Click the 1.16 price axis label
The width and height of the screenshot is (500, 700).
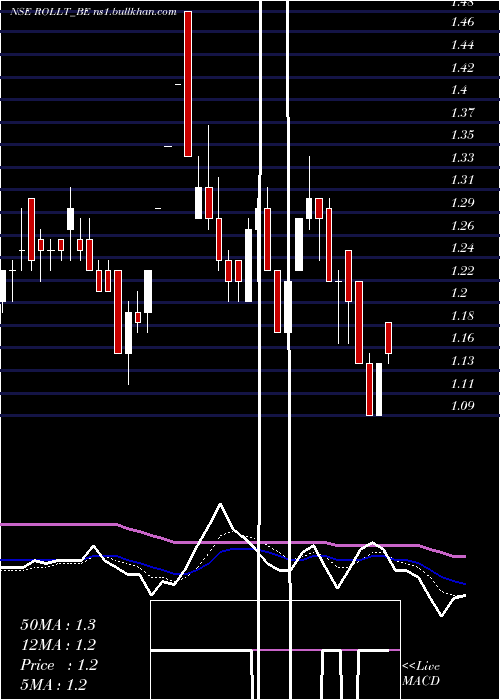click(x=462, y=338)
